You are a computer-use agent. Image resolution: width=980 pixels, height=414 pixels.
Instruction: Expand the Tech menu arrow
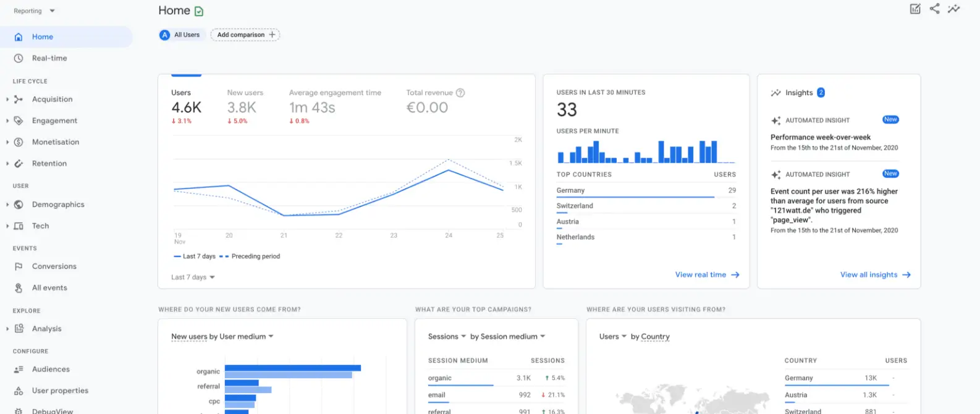[x=7, y=226]
